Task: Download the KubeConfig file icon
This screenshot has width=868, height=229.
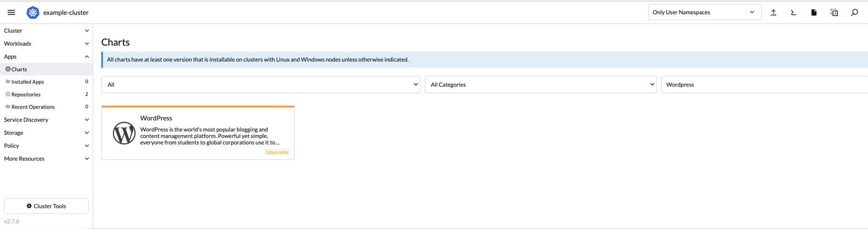Action: point(814,12)
